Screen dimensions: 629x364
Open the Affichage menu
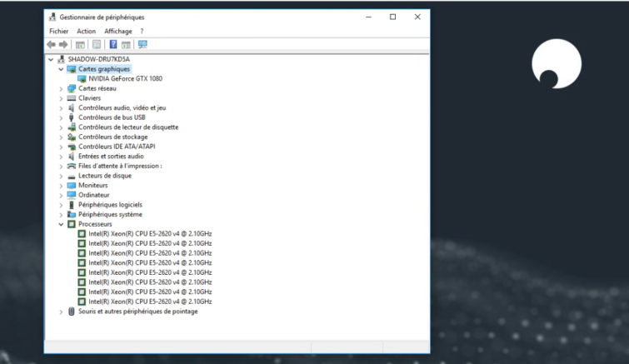(118, 31)
